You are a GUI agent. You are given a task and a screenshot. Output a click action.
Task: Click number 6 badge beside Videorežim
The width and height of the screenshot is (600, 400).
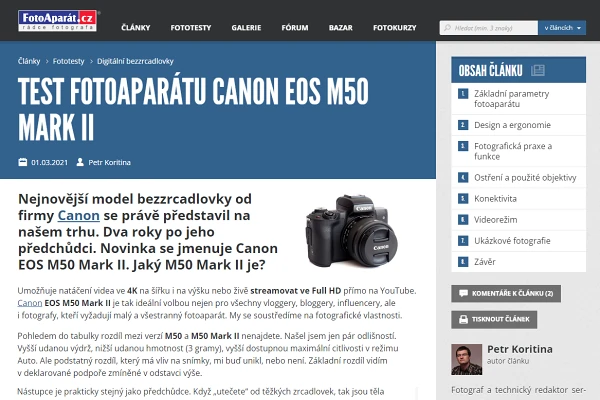[x=463, y=220]
